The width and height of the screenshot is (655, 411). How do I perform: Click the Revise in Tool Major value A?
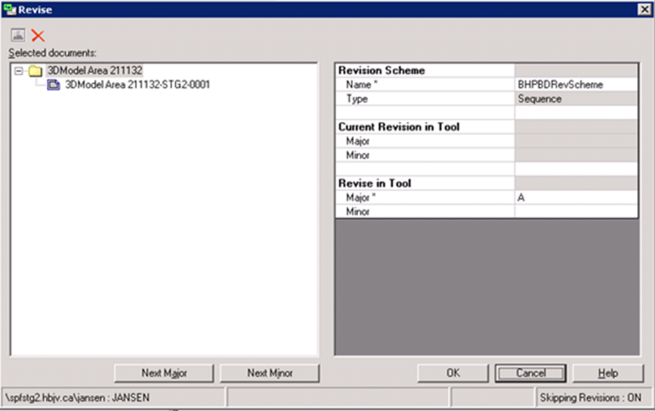(575, 198)
